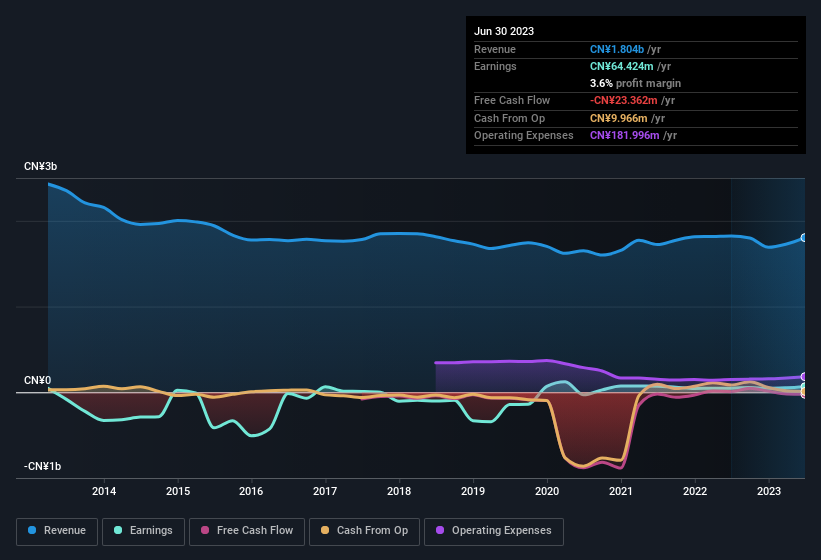This screenshot has height=560, width=821.
Task: Click the Jun 30 2023 tooltip header
Action: pyautogui.click(x=504, y=31)
